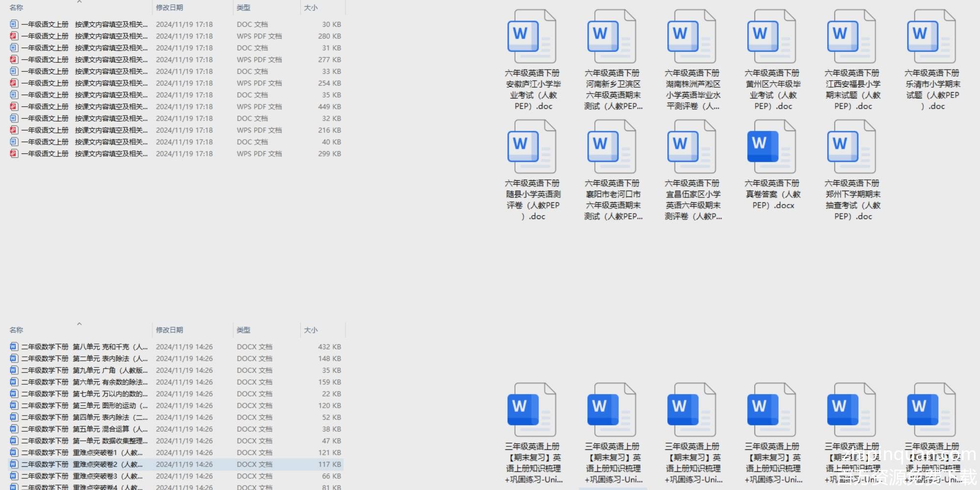Select the 真卷答案 .docx file icon
The height and width of the screenshot is (490, 980).
771,147
